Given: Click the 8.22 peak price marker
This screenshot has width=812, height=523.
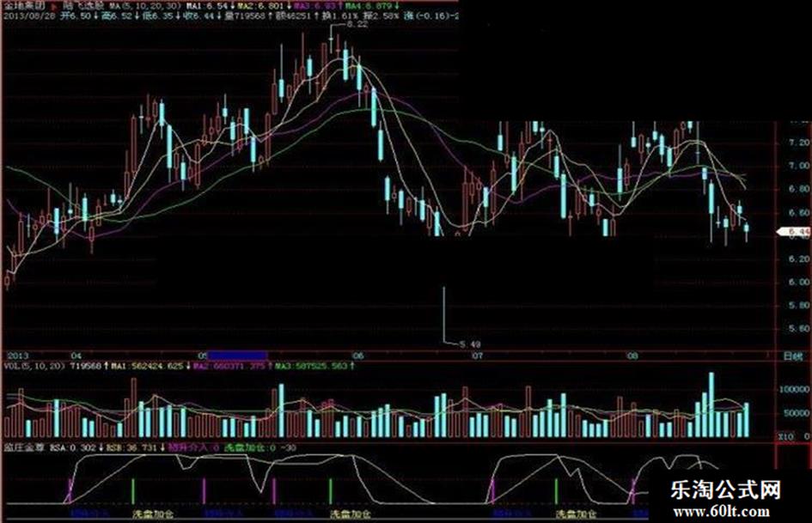Looking at the screenshot, I should (357, 24).
